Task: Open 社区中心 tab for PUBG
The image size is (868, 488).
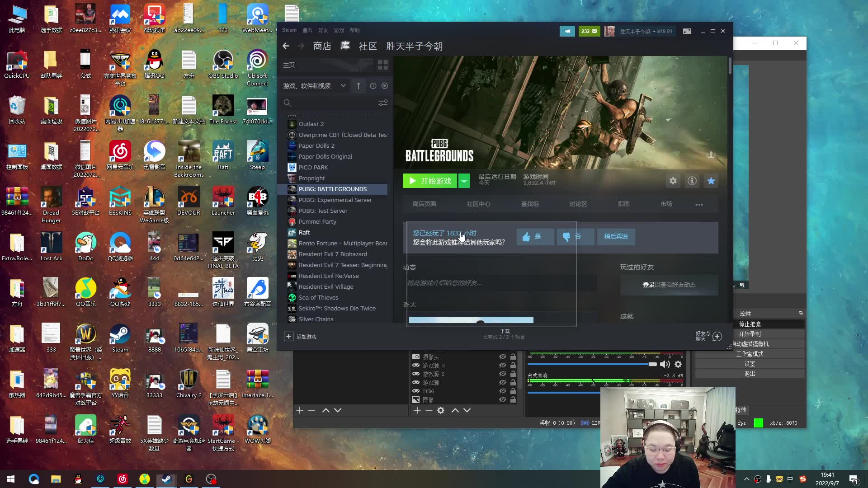Action: click(x=478, y=204)
